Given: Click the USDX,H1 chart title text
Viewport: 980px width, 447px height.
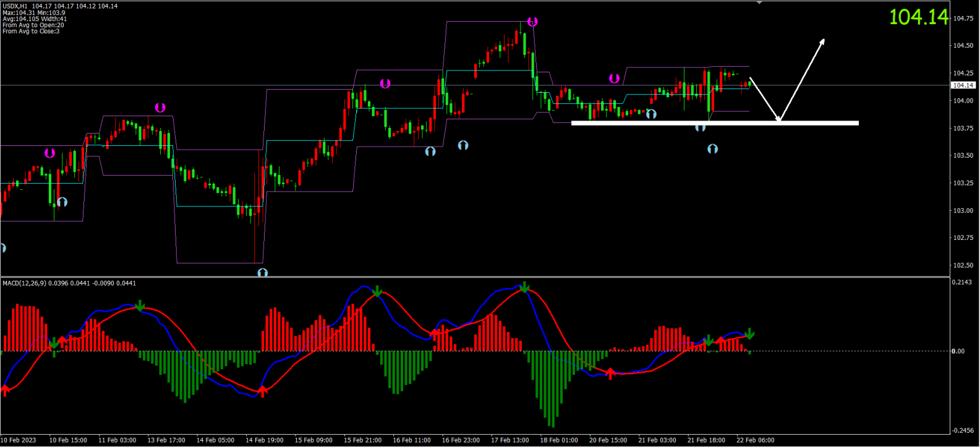Looking at the screenshot, I should click(16, 6).
